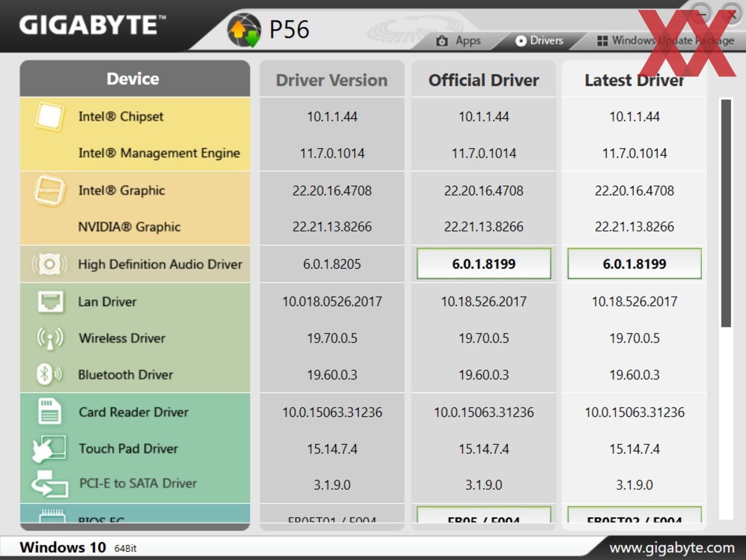
Task: Open the Windows Update Package tab
Action: (665, 41)
